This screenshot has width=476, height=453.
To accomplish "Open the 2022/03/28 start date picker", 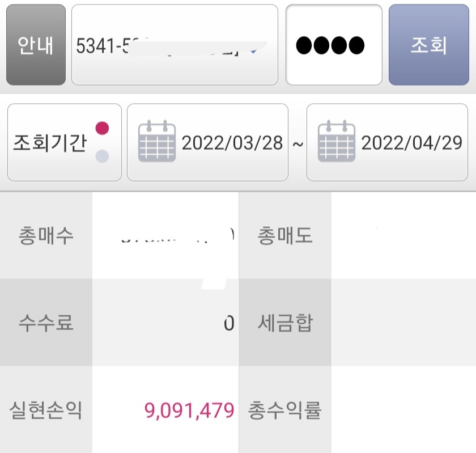I will pyautogui.click(x=232, y=143).
